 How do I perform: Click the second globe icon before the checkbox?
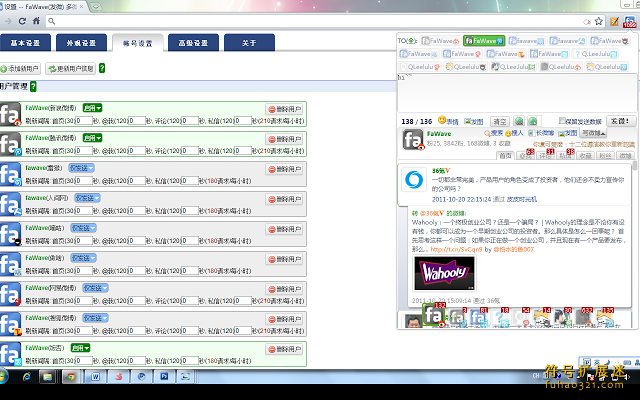[x=533, y=121]
